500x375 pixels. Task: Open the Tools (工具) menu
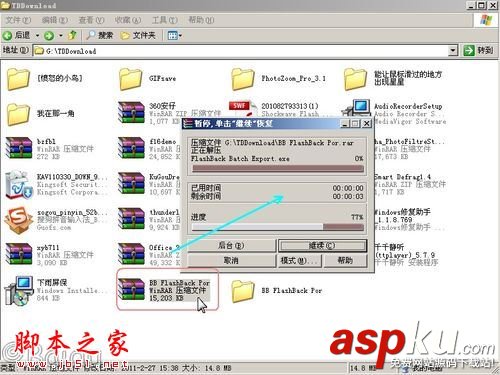(x=164, y=20)
